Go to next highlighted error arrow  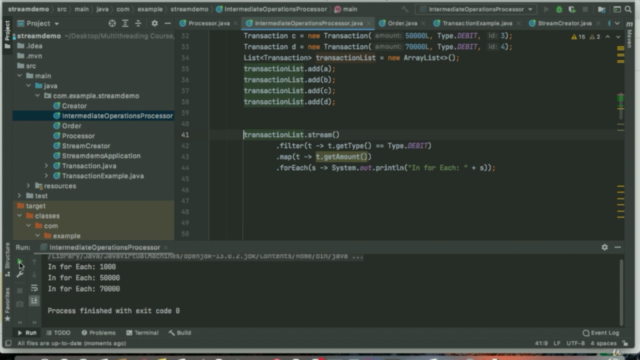[x=618, y=37]
